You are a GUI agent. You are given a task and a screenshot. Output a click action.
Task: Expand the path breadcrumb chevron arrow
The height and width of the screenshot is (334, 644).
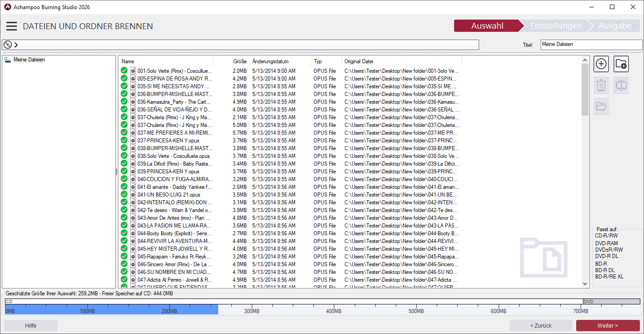tap(16, 45)
